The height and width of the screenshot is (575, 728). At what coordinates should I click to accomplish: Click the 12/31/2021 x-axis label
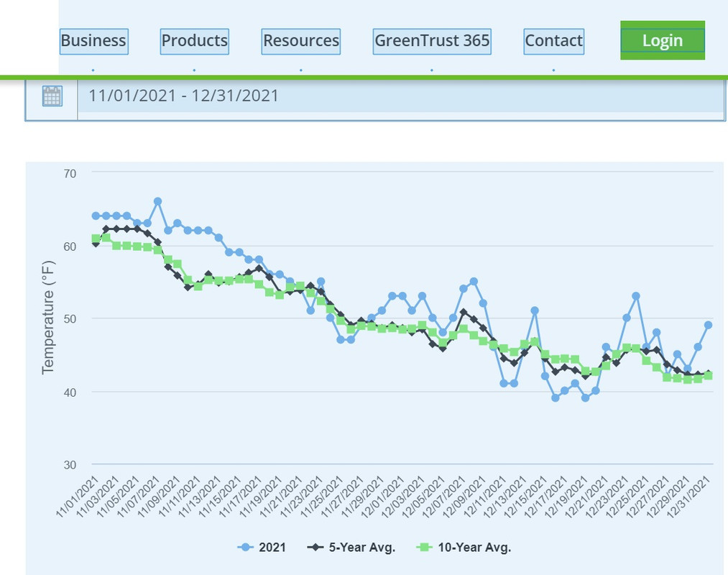click(688, 496)
